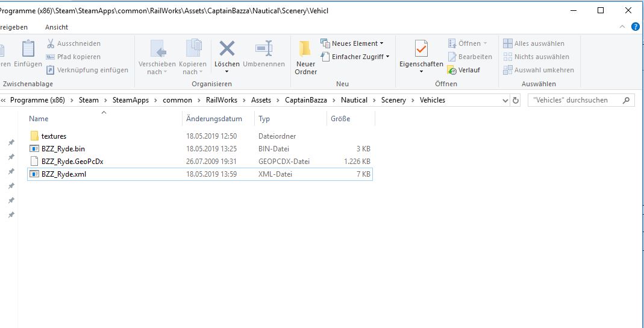This screenshot has height=328, width=644.
Task: Collapse the ribbon with the chevron
Action: pyautogui.click(x=623, y=27)
